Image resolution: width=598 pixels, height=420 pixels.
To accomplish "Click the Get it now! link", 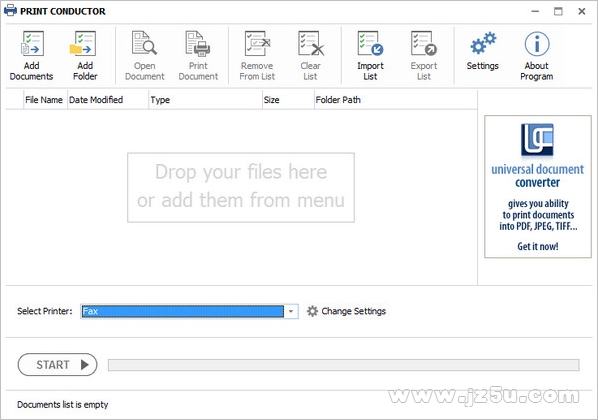I will (538, 246).
